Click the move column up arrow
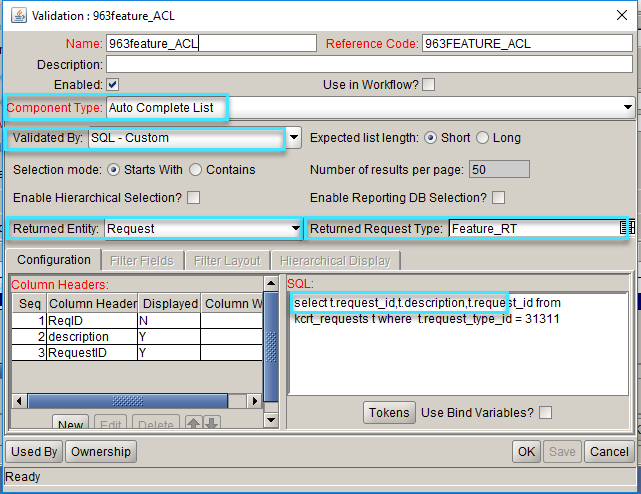 tap(195, 425)
